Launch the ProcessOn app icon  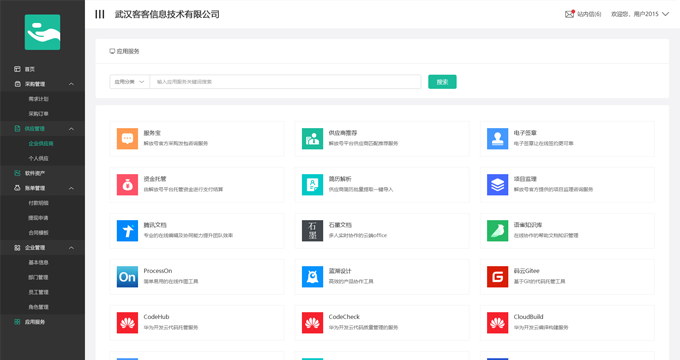(128, 277)
